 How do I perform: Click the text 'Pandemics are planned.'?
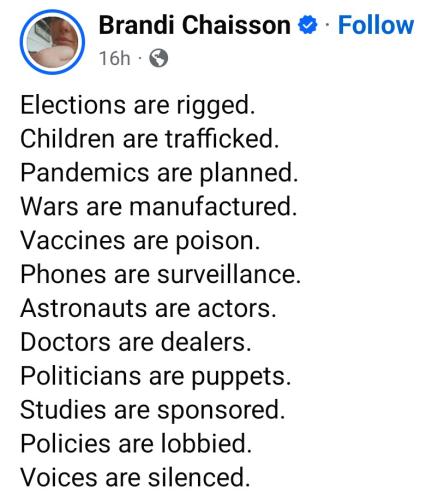159,174
